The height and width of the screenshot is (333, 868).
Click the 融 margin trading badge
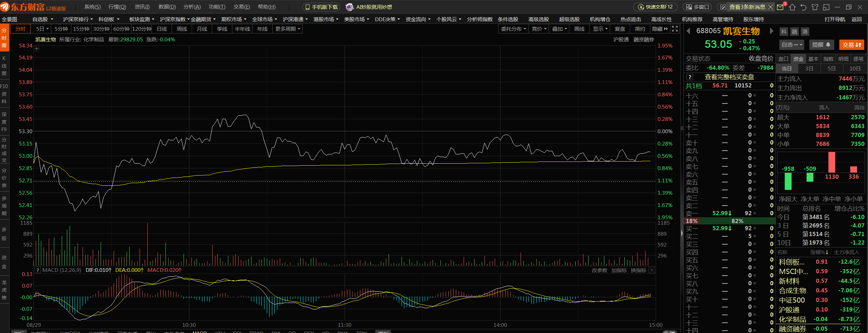point(795,32)
